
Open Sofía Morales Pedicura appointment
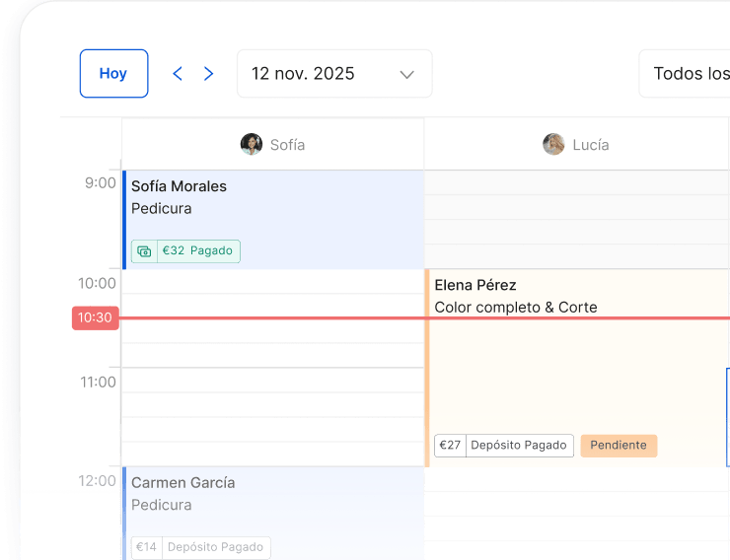tap(273, 220)
